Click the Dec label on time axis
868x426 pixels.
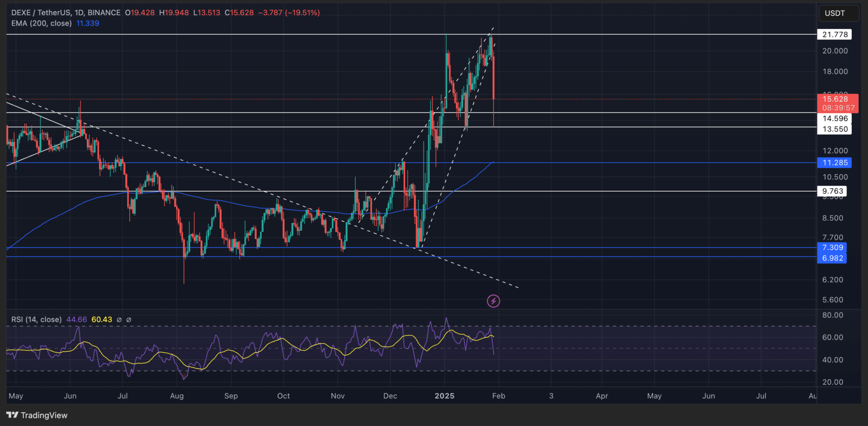(x=390, y=396)
